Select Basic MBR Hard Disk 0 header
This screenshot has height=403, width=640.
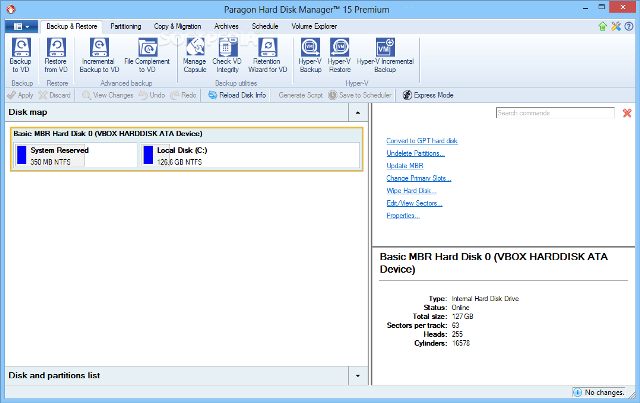pos(108,134)
